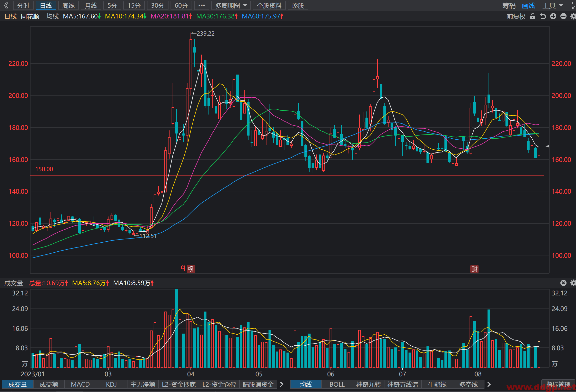The image size is (576, 392).
Task: Click the 榜 marker on the chart
Action: (x=191, y=269)
